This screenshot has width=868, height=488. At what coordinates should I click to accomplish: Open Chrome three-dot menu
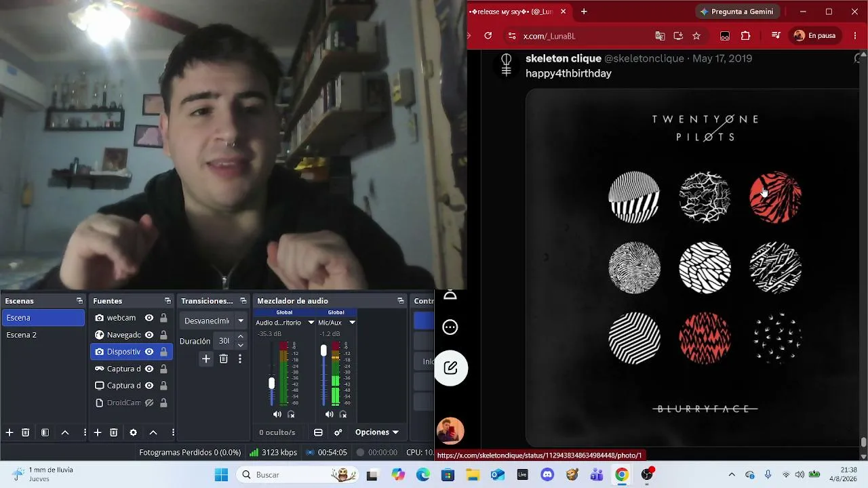tap(854, 36)
